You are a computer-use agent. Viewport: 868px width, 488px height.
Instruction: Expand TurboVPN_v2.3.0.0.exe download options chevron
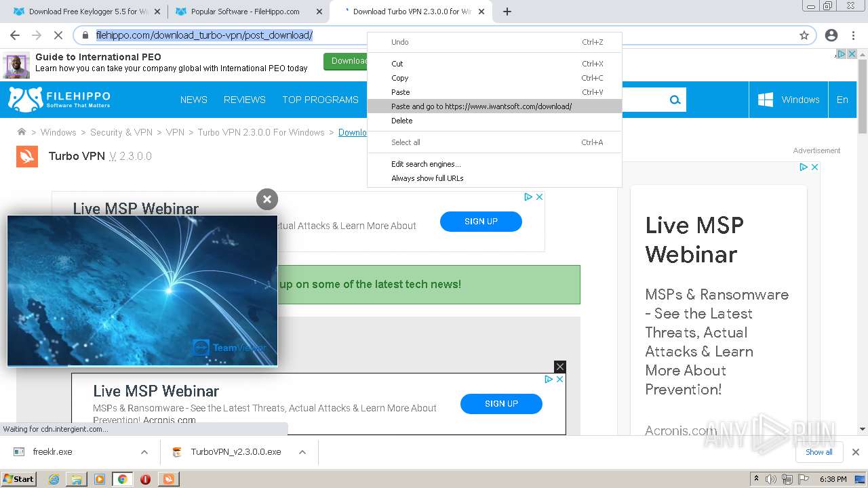click(x=302, y=452)
